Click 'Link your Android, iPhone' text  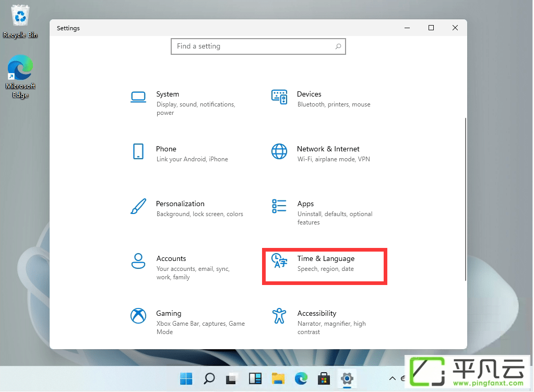point(192,159)
